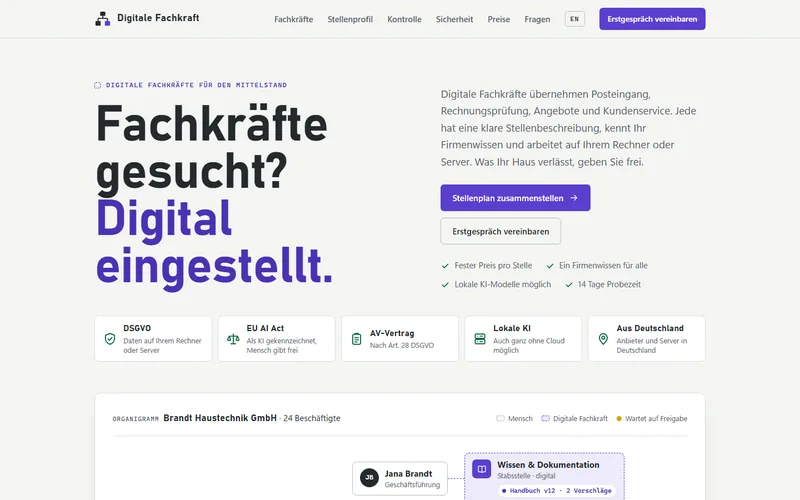Click 'Als KI gekennzeichnet, Mensch gibt frei' text
The width and height of the screenshot is (800, 500).
tap(282, 345)
